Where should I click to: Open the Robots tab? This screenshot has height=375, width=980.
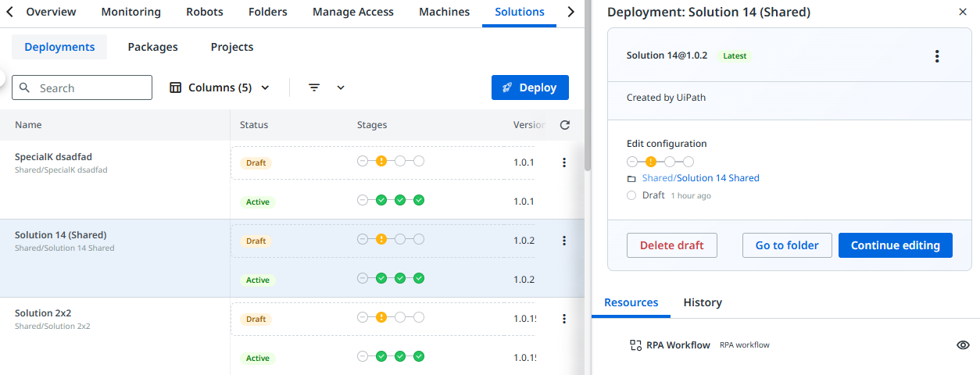tap(205, 12)
